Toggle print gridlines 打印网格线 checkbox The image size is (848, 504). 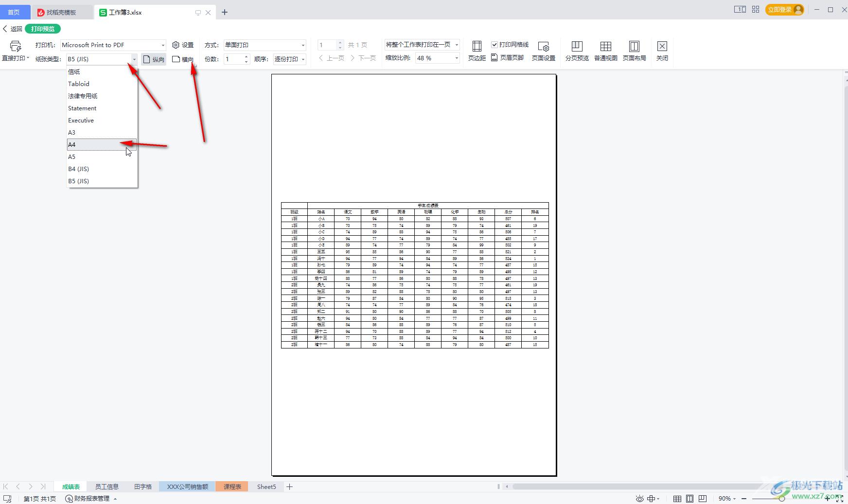click(x=495, y=45)
